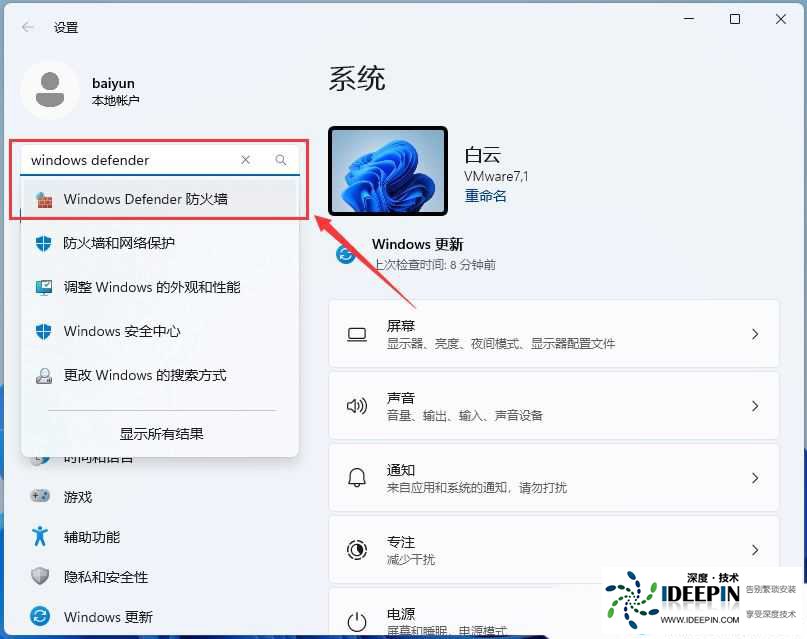Open the 'Windows Defender 防火墙' search result
Image resolution: width=807 pixels, height=639 pixels.
160,199
